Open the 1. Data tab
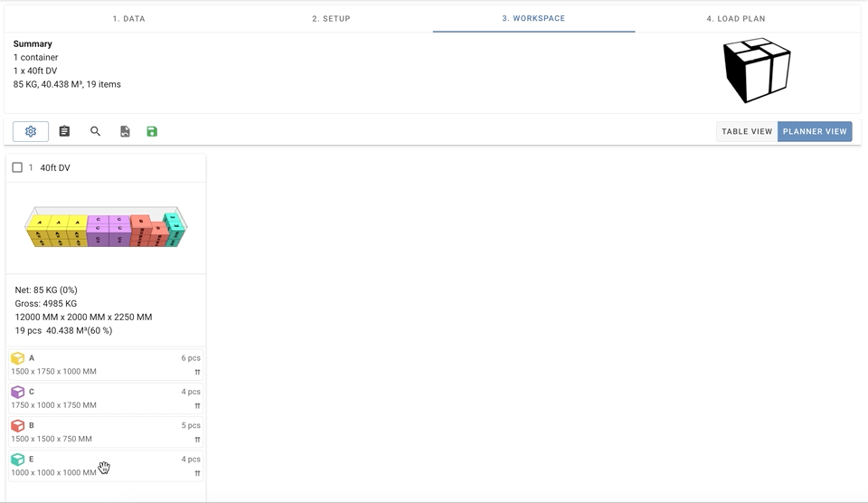868x503 pixels. click(x=129, y=18)
